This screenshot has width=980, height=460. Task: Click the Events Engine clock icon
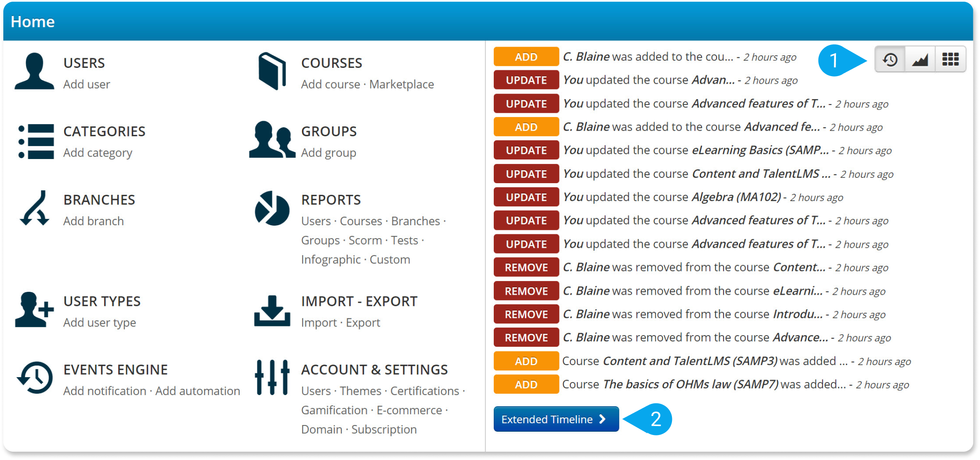(35, 377)
